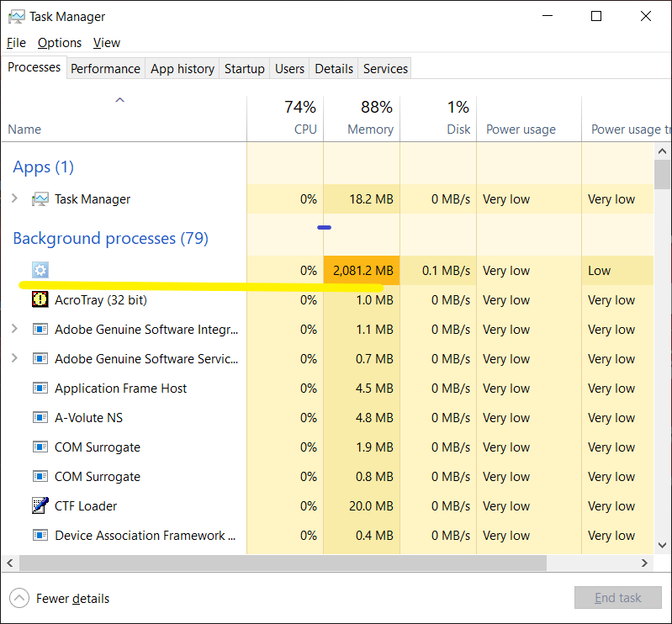Screen dimensions: 672x624
Task: Switch to the Performance tab
Action: coord(105,69)
